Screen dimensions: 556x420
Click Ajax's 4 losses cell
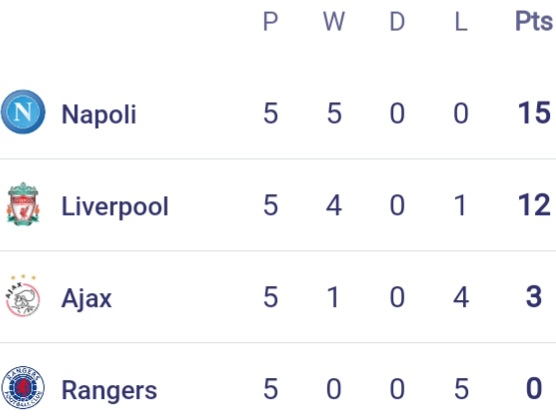tap(461, 297)
